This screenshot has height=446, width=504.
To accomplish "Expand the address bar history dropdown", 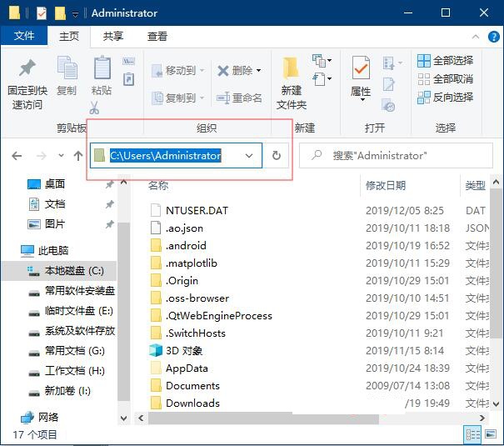I will [x=249, y=156].
